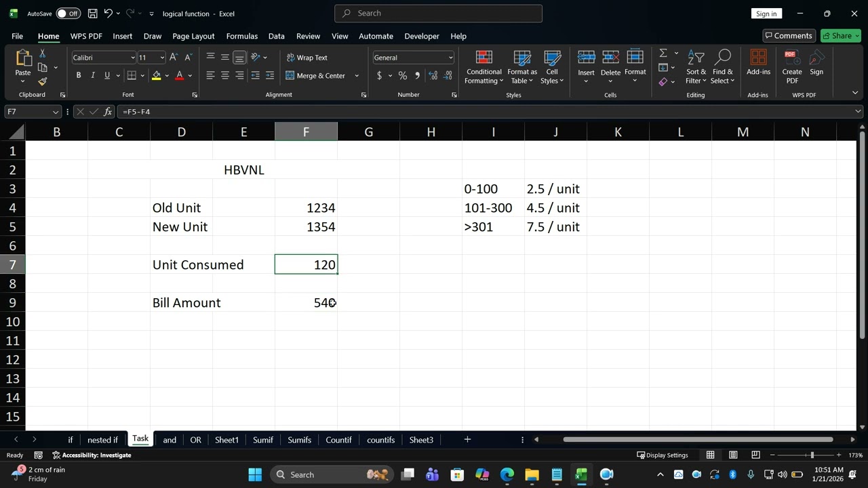Toggle Italic formatting
Screen dimensions: 868x488
[x=93, y=76]
